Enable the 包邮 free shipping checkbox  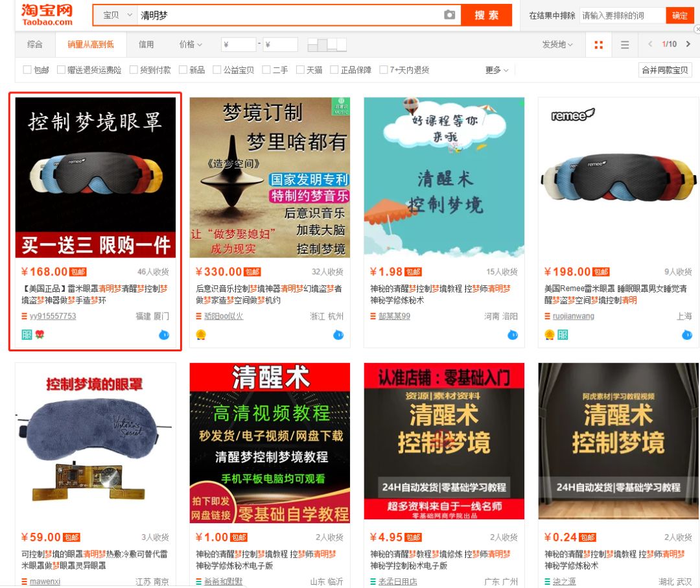tap(27, 70)
